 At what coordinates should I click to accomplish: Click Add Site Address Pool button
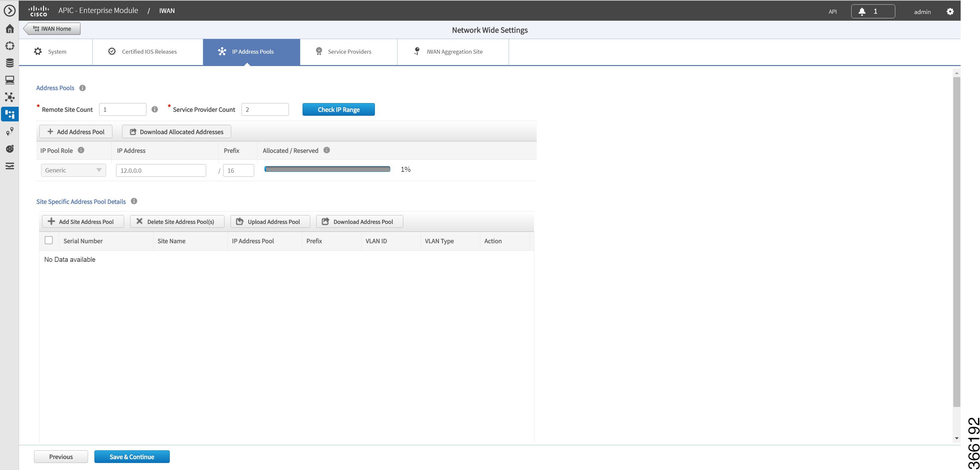(x=83, y=221)
